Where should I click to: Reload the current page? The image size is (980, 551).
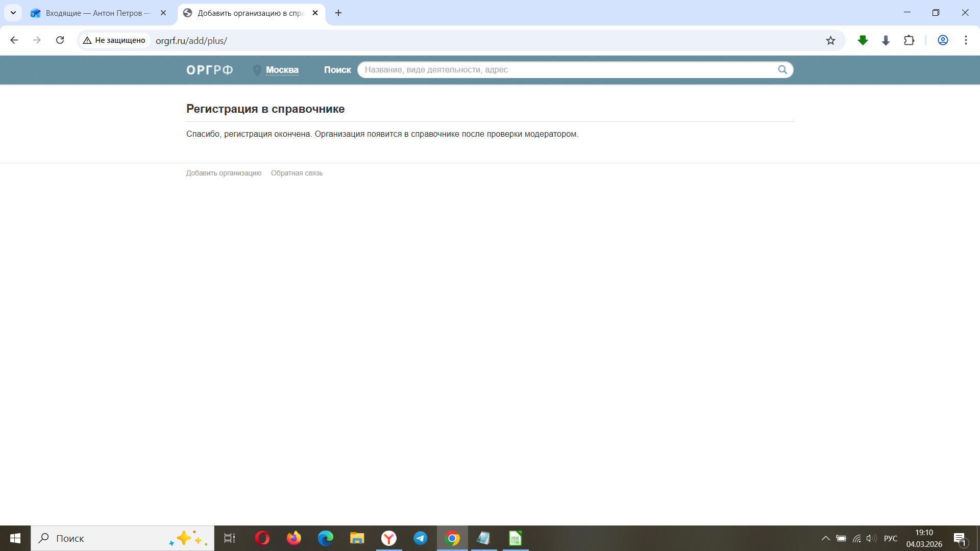pos(60,40)
